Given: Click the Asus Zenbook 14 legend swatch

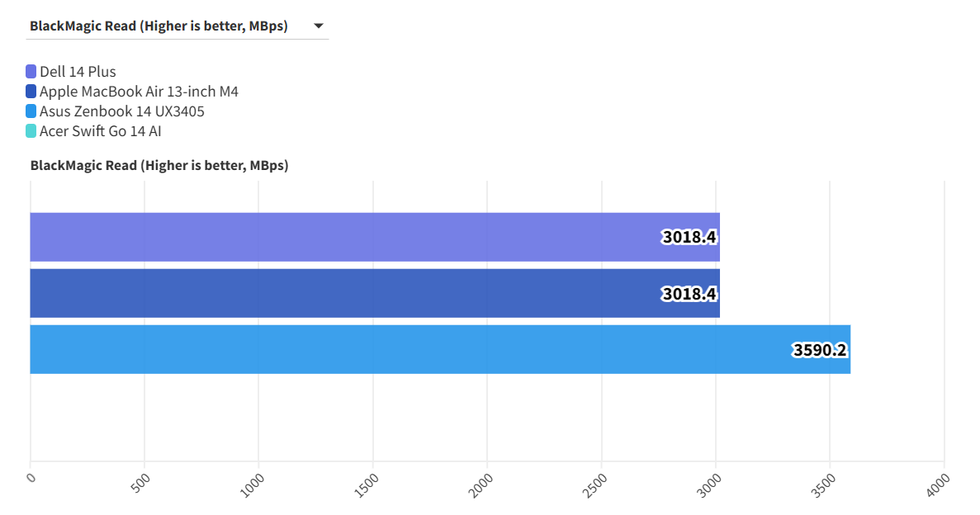Looking at the screenshot, I should [x=31, y=111].
